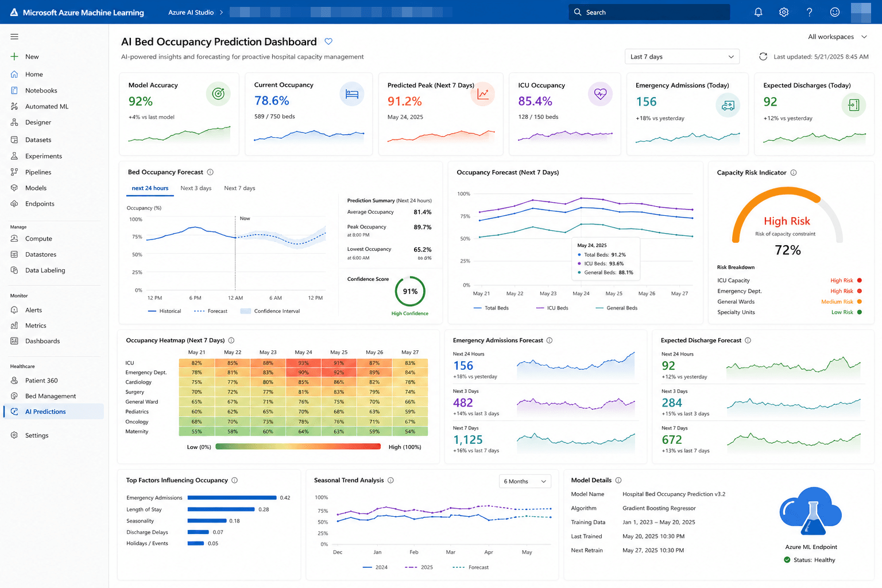The image size is (882, 588).
Task: Open the settings gear in the header
Action: (784, 12)
